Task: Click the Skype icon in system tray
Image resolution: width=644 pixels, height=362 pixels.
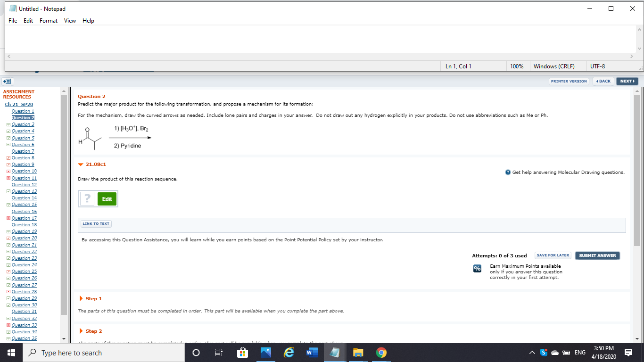Action: pyautogui.click(x=544, y=352)
